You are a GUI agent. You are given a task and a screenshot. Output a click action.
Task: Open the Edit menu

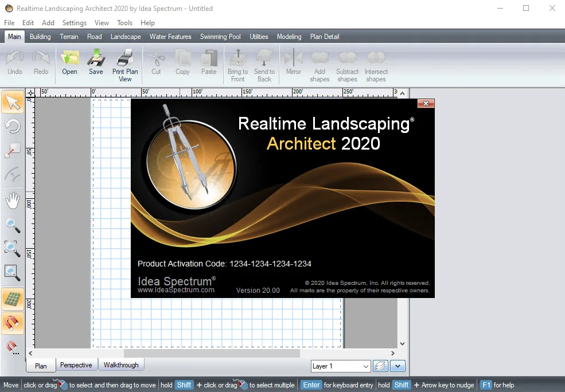point(28,23)
